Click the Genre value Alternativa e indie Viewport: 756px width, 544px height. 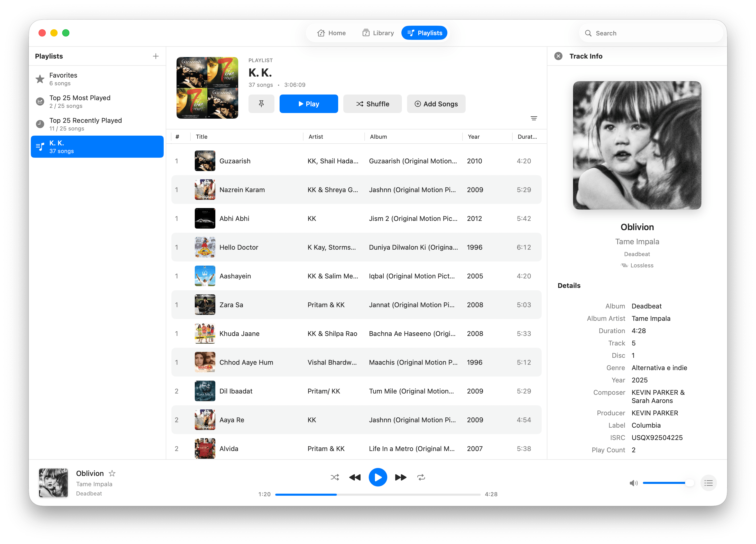coord(659,368)
